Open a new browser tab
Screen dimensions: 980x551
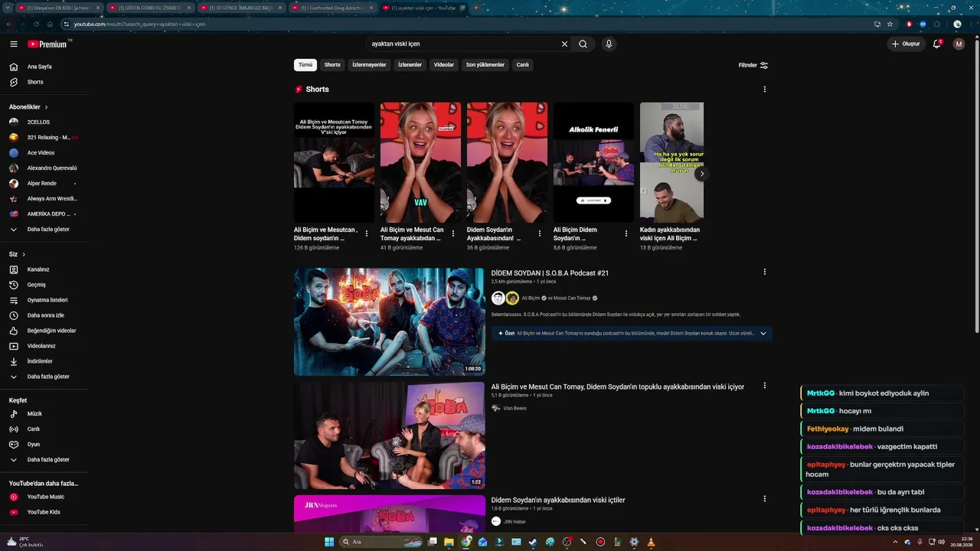(x=476, y=8)
